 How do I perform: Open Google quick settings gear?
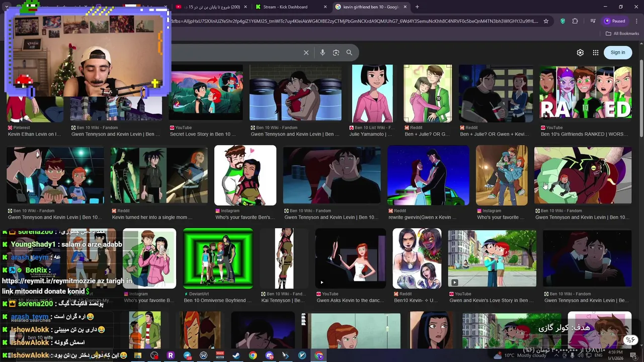point(580,53)
